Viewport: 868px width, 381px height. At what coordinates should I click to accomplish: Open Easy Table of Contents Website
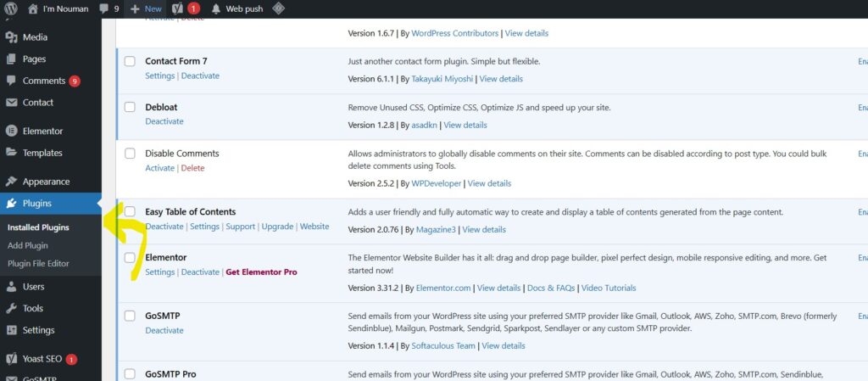314,227
